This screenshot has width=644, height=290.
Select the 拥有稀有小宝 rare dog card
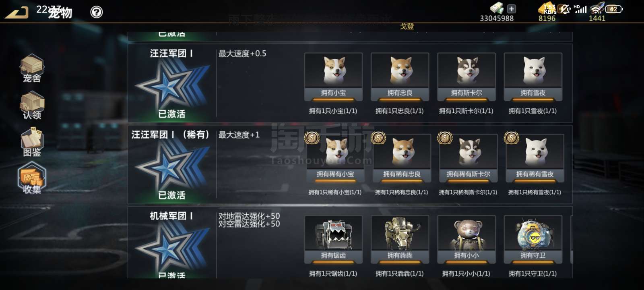pos(335,158)
